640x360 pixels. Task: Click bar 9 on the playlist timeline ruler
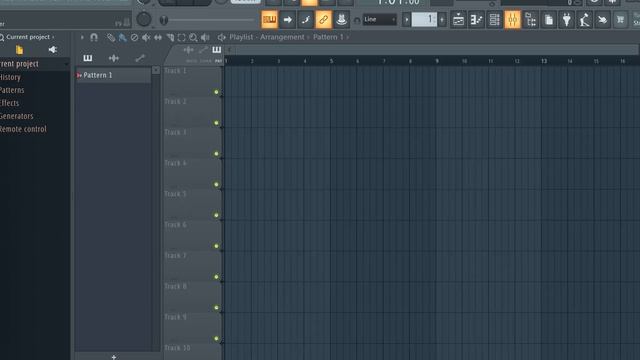tap(437, 61)
